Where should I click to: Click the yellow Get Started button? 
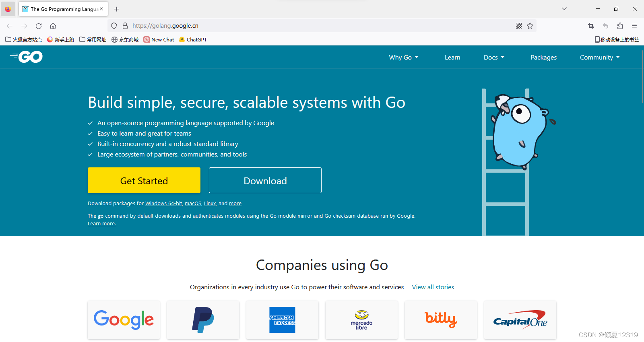pos(144,180)
